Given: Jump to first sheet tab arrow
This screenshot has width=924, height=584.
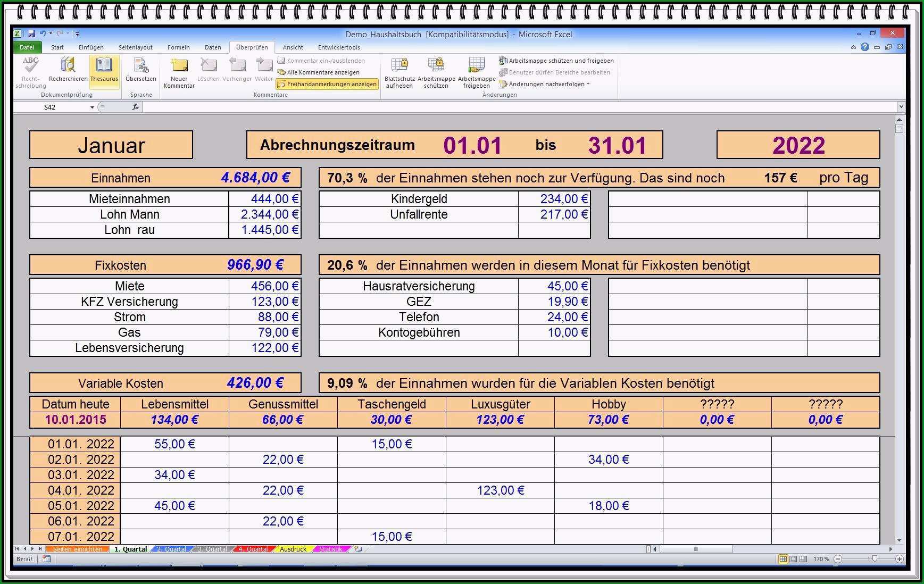Looking at the screenshot, I should (17, 549).
